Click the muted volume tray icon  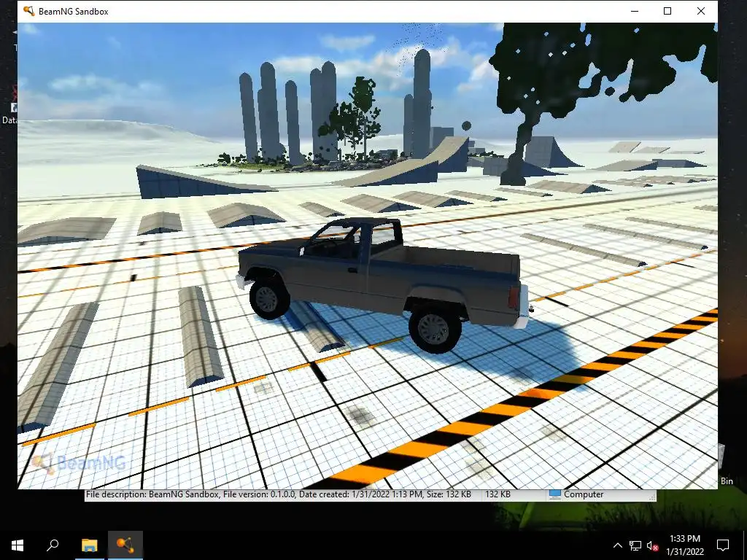click(x=653, y=545)
